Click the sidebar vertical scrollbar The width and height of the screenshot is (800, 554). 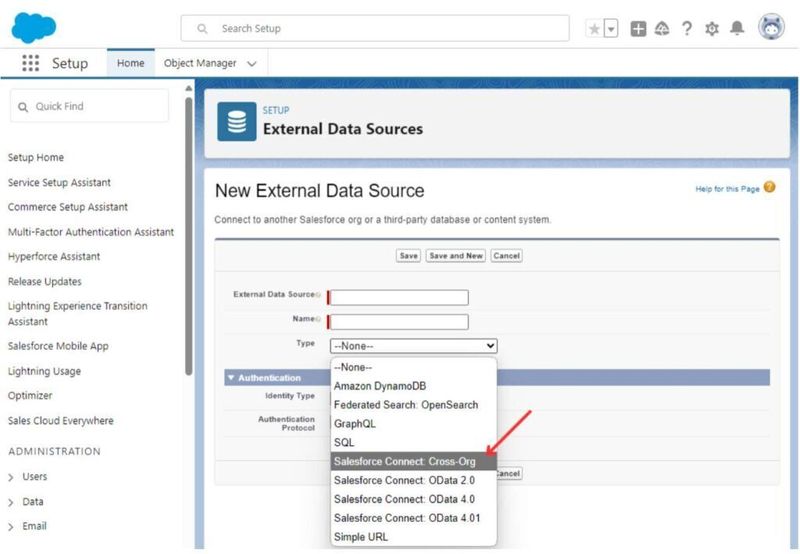tap(189, 237)
